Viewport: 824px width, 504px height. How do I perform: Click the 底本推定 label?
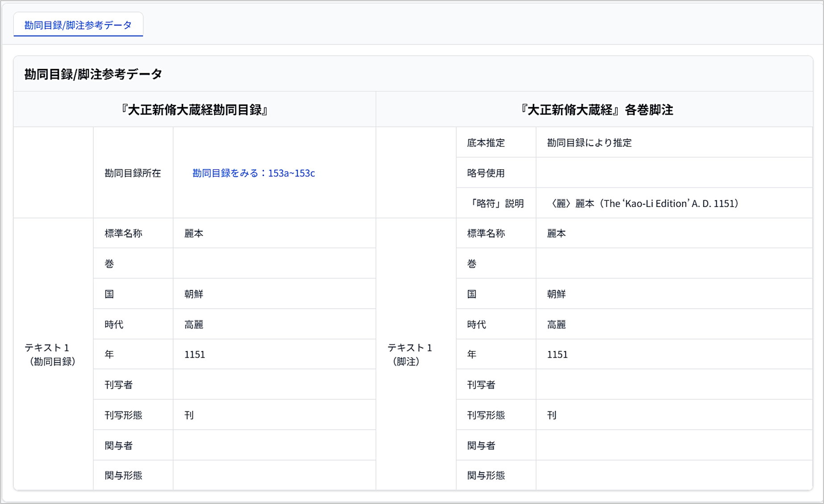click(x=486, y=143)
